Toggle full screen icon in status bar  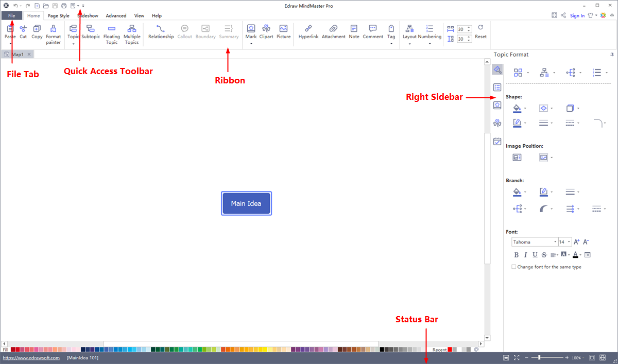pos(517,358)
